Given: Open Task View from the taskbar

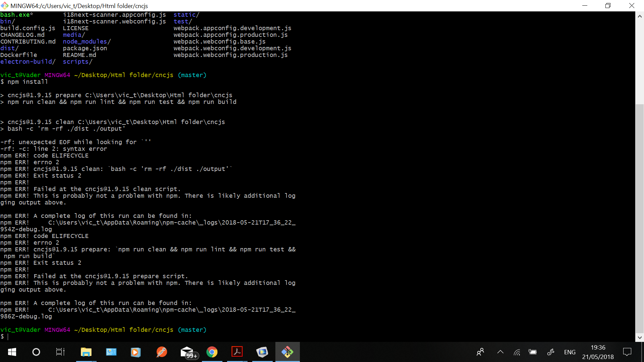Looking at the screenshot, I should (60, 352).
